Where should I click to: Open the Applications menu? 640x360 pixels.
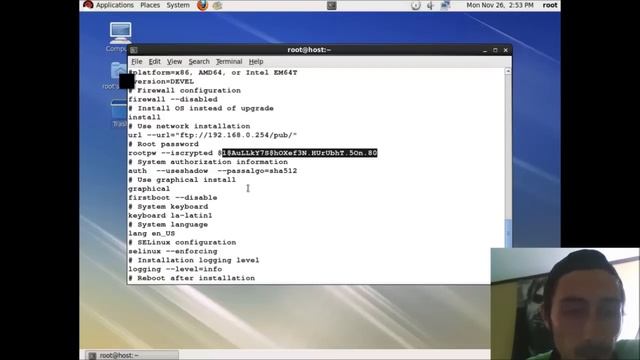tap(109, 5)
